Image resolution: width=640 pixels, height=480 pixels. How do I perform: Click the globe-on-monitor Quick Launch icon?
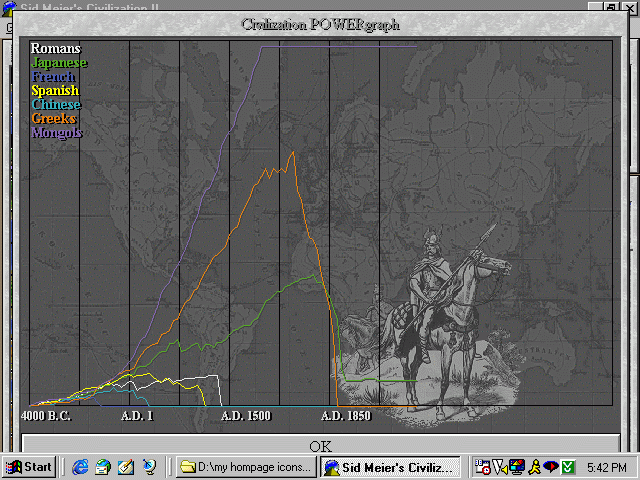coord(149,467)
